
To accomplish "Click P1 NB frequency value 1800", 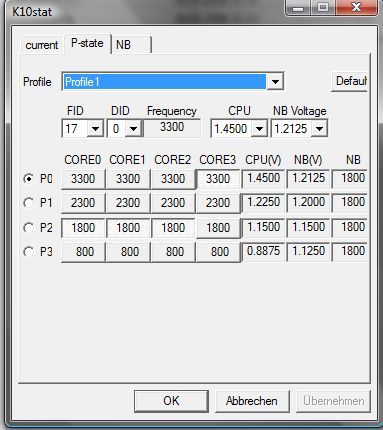I will coord(350,202).
